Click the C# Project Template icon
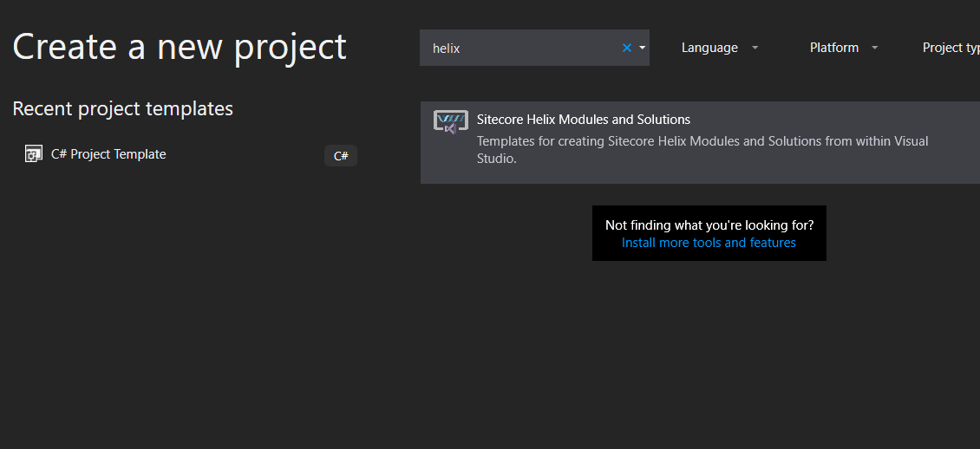The image size is (980, 449). coord(33,153)
